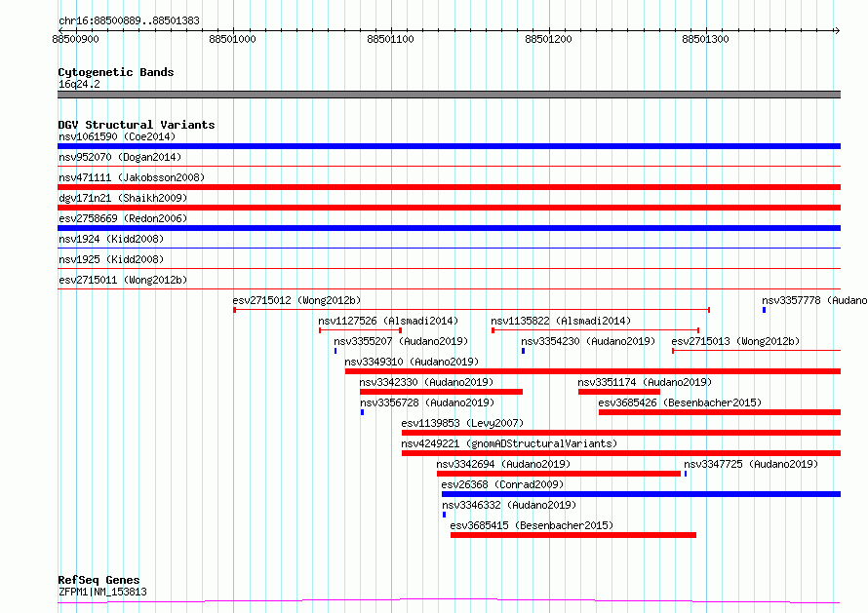Open esv2715011 (Wong2012b) label
The width and height of the screenshot is (868, 613).
123,280
